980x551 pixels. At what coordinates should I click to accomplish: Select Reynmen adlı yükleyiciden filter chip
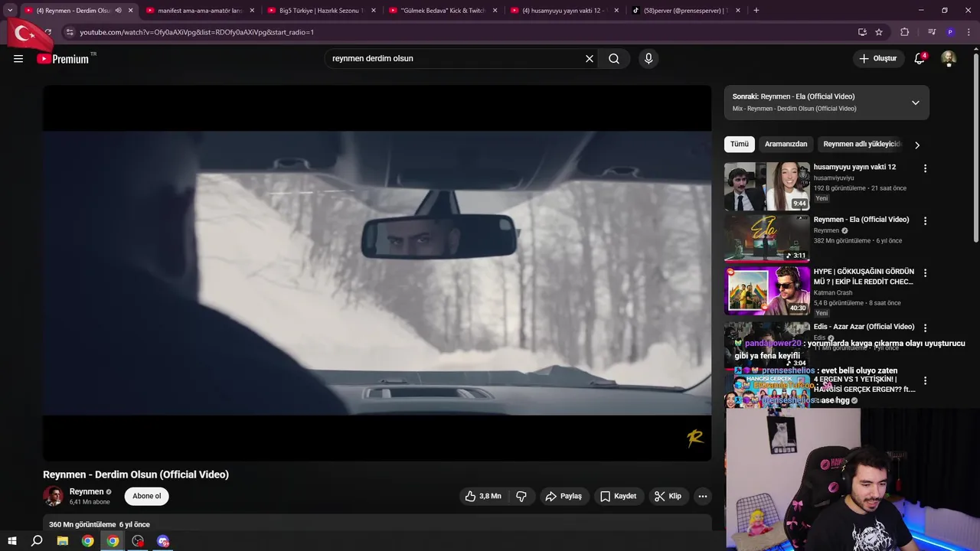point(862,144)
